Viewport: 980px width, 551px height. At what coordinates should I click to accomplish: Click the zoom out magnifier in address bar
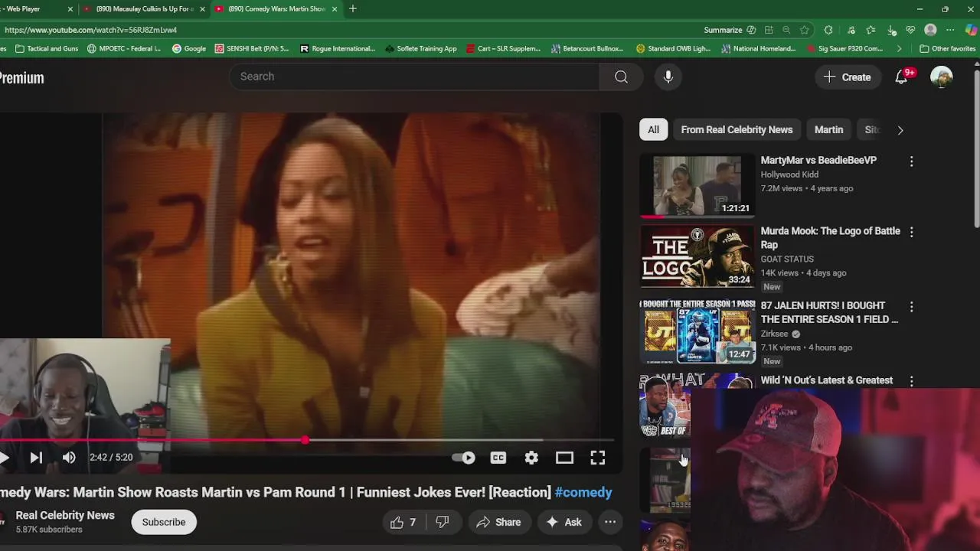point(786,30)
